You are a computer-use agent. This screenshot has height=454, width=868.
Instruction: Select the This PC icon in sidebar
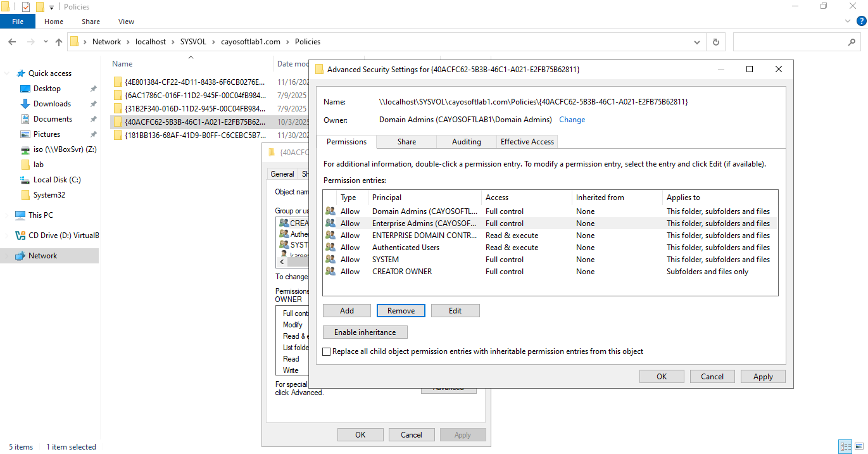[x=20, y=215]
